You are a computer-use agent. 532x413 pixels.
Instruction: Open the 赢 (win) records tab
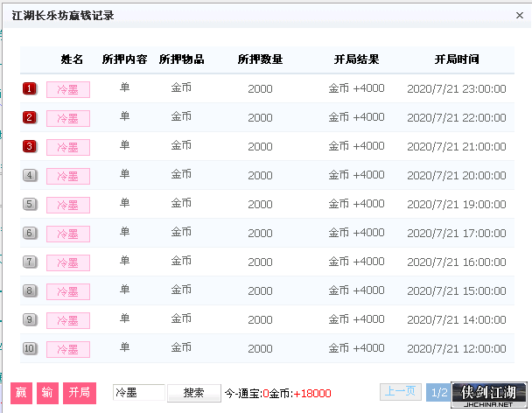click(x=21, y=393)
